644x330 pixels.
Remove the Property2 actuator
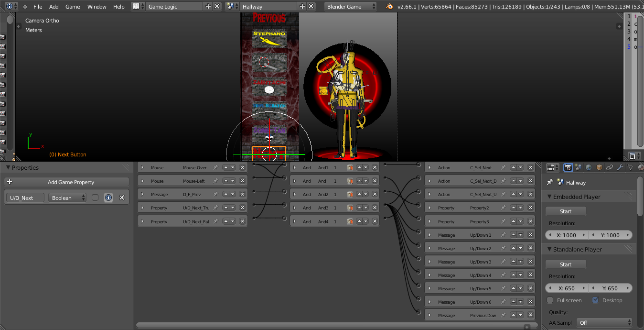click(530, 208)
